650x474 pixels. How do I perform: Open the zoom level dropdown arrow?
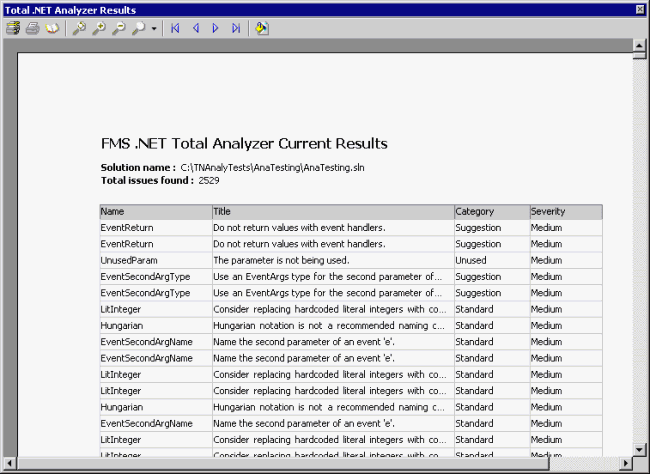point(154,29)
